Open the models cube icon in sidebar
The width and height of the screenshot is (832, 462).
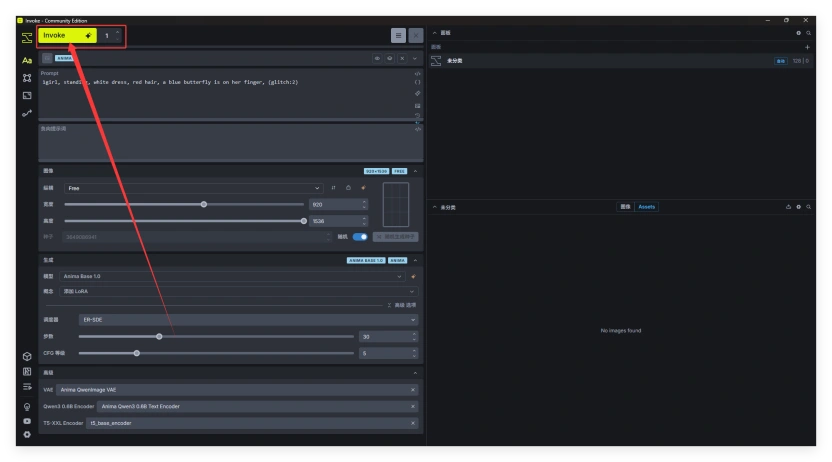pos(27,356)
